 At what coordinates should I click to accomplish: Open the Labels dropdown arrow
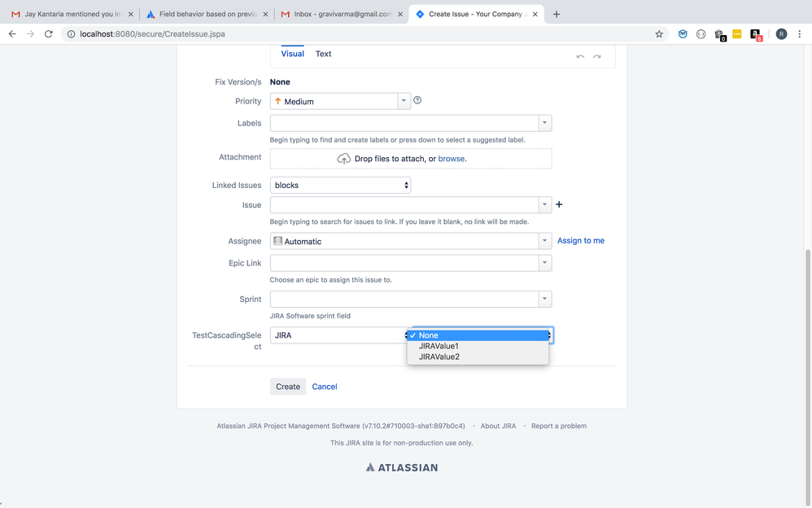coord(545,123)
